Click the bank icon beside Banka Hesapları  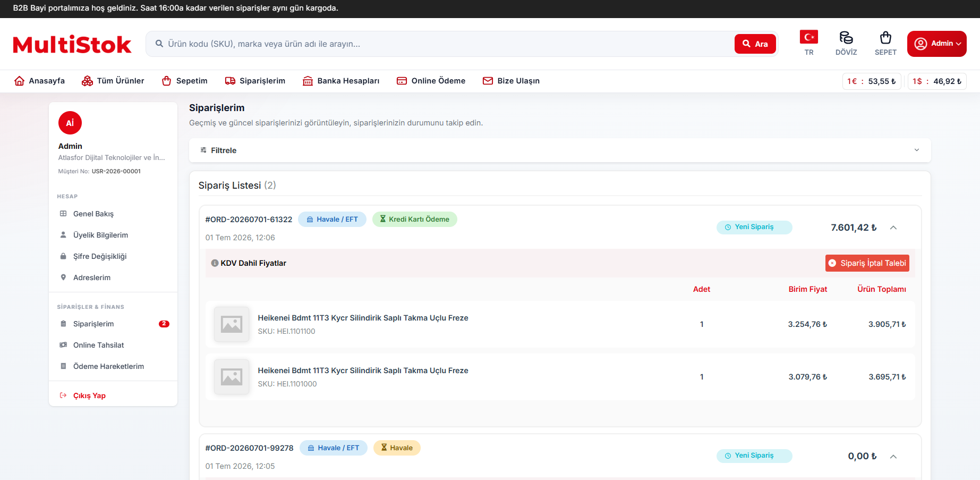(x=308, y=81)
